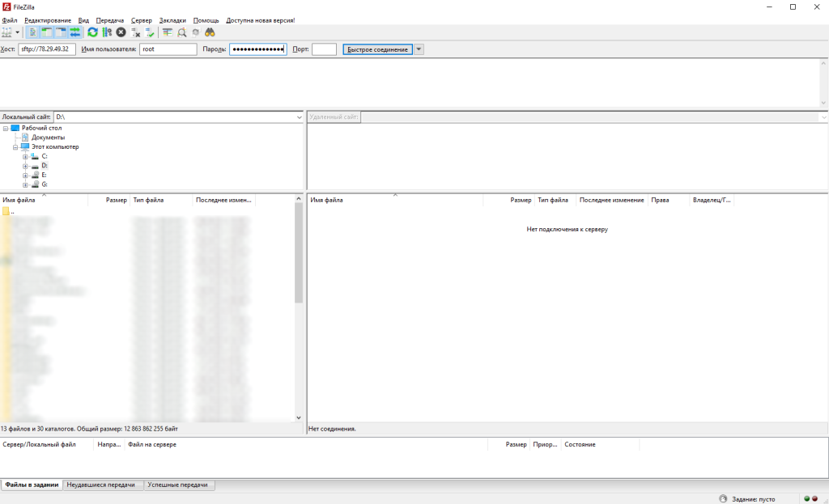The image size is (829, 504).
Task: Open the Доступна новая версия! menu
Action: [261, 20]
